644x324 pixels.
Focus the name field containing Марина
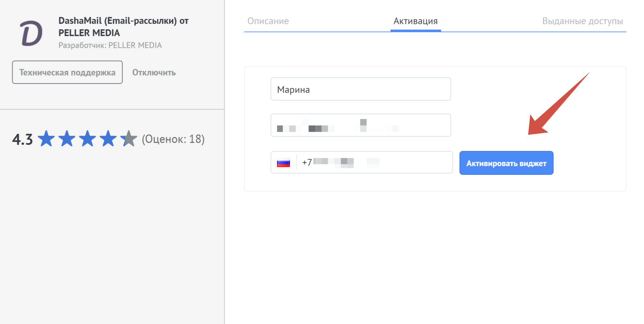click(x=361, y=89)
